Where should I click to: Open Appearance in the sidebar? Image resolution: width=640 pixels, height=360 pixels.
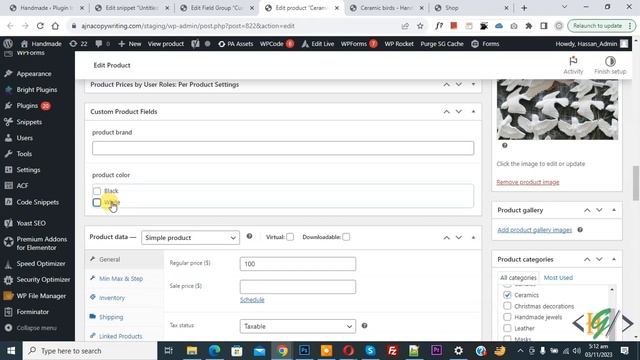pyautogui.click(x=34, y=74)
